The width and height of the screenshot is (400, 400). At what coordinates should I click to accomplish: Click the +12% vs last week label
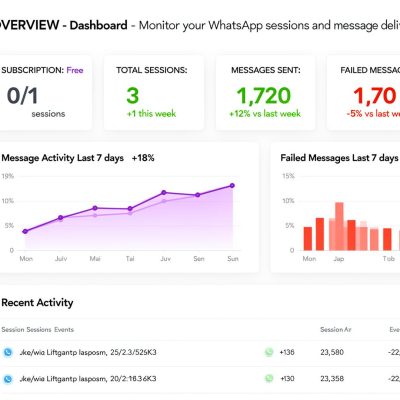coord(265,114)
